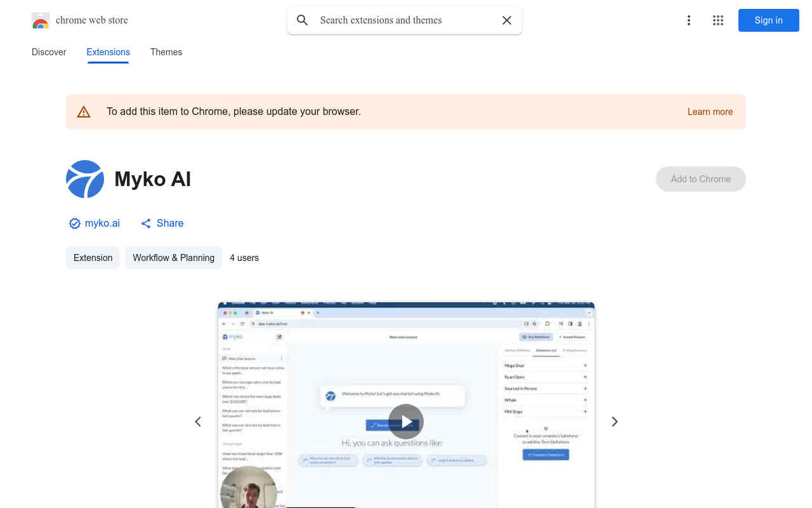The height and width of the screenshot is (508, 812).
Task: Clear the search field with the X icon
Action: 507,20
